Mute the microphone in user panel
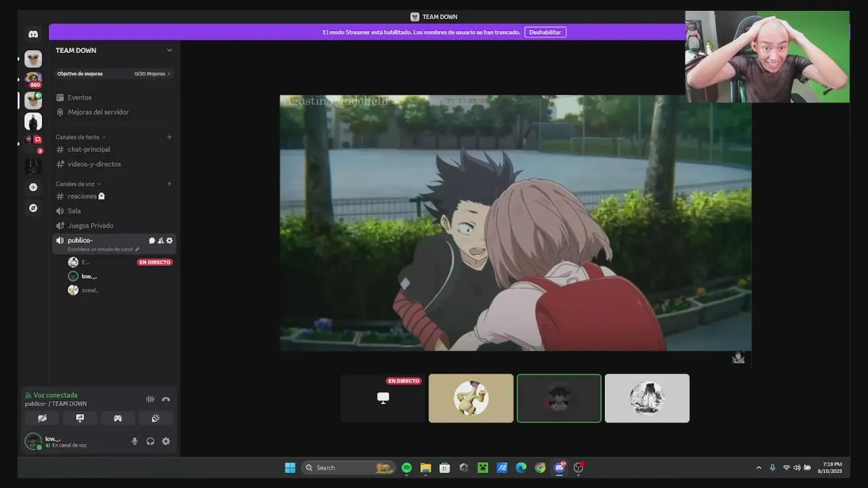The height and width of the screenshot is (488, 868). (134, 441)
